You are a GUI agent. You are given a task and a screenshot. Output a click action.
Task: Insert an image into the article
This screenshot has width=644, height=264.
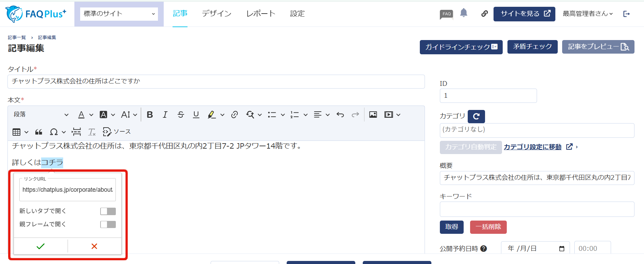(373, 115)
